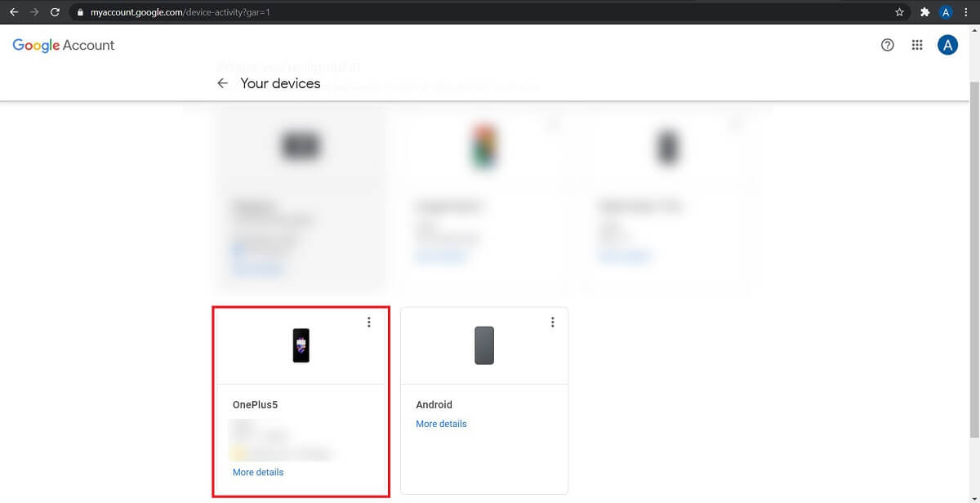Click the browser back navigation arrow
This screenshot has height=503, width=980.
pos(12,11)
